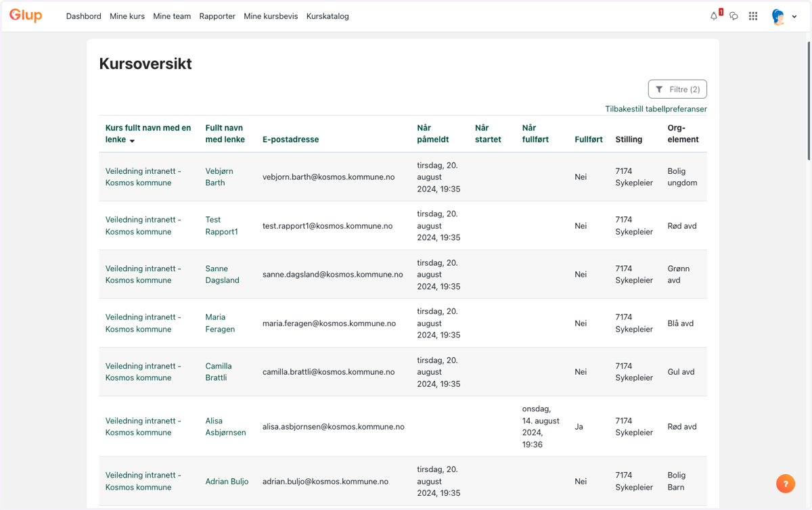Screen dimensions: 812x510
Task: Click Tilbakestill tabellpreferanser link
Action: pyautogui.click(x=656, y=109)
